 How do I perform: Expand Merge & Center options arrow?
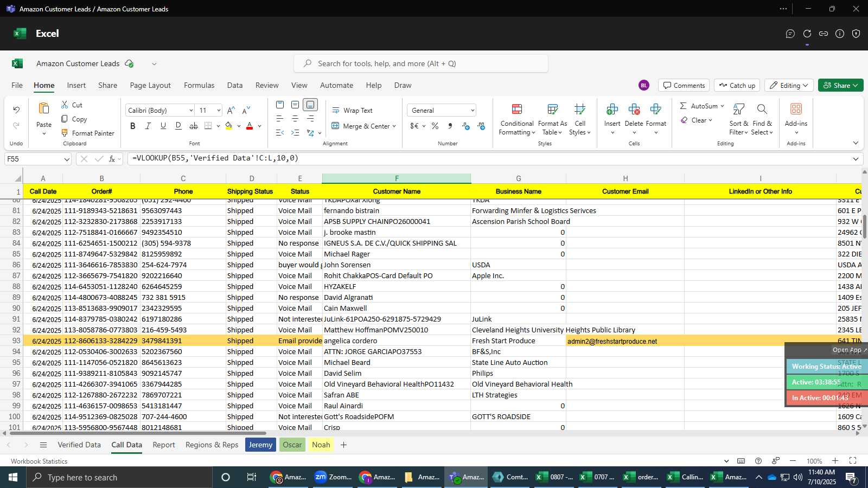coord(394,126)
